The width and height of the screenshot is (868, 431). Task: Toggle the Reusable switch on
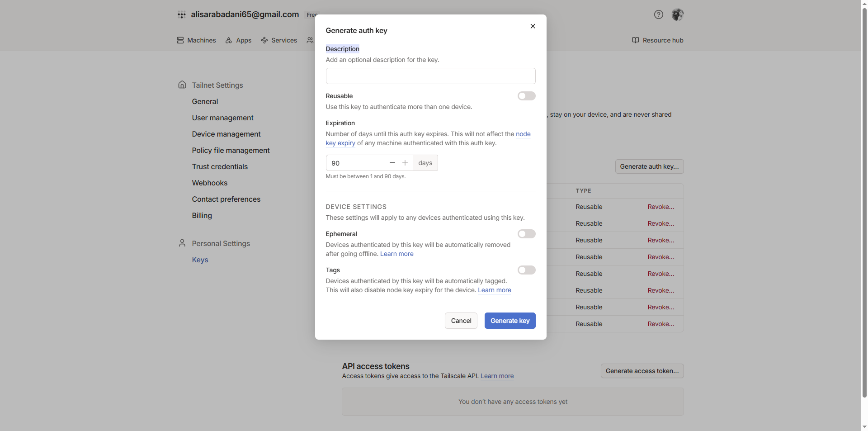(x=526, y=96)
